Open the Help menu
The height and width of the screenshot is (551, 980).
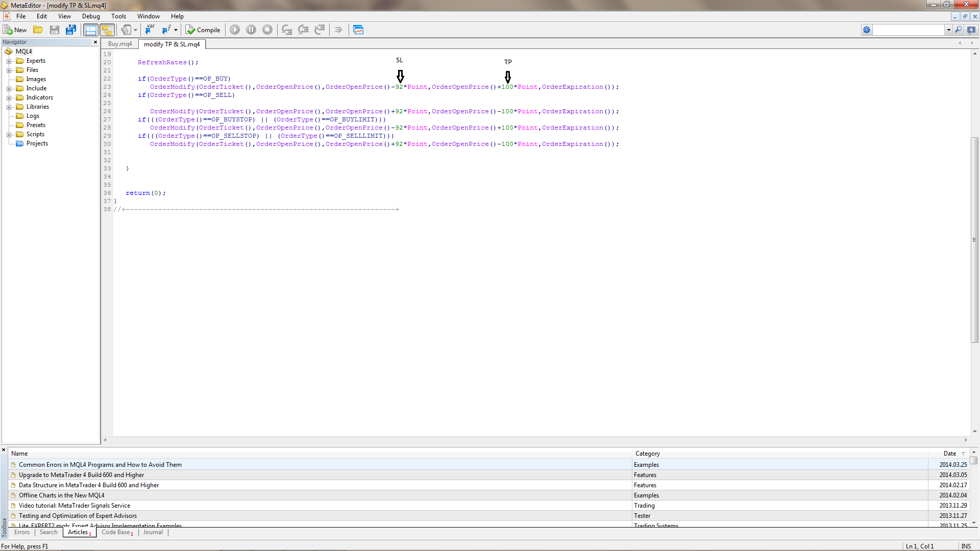pyautogui.click(x=177, y=16)
